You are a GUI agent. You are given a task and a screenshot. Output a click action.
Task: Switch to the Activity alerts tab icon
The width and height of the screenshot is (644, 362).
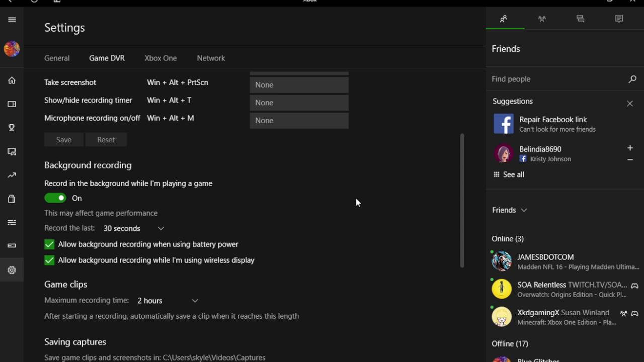619,19
